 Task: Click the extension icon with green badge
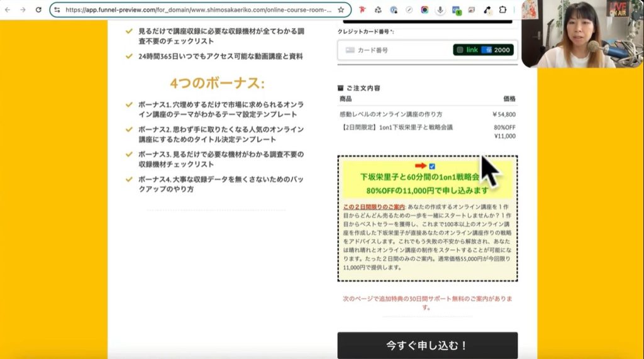click(457, 10)
